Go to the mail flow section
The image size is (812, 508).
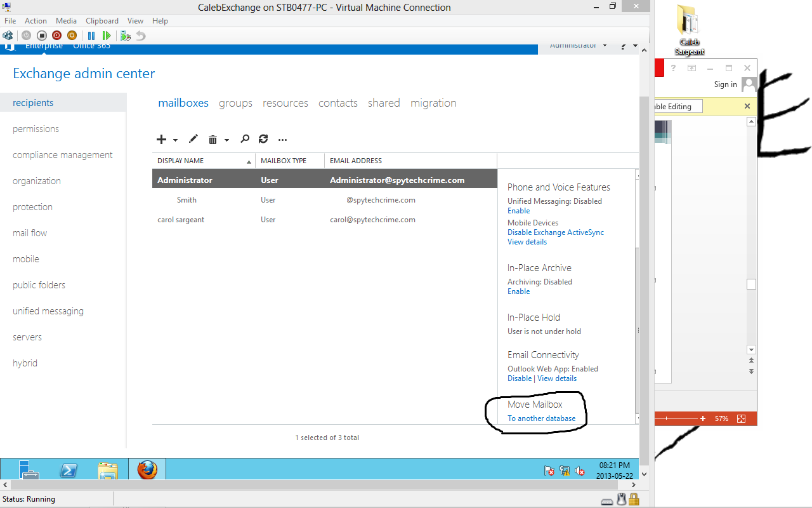(x=30, y=233)
